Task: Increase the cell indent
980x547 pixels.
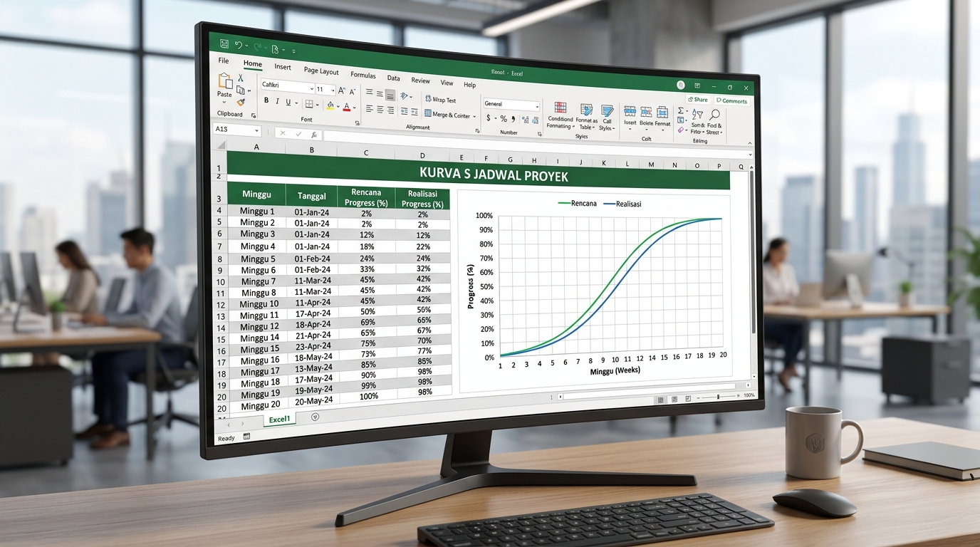Action: 414,112
